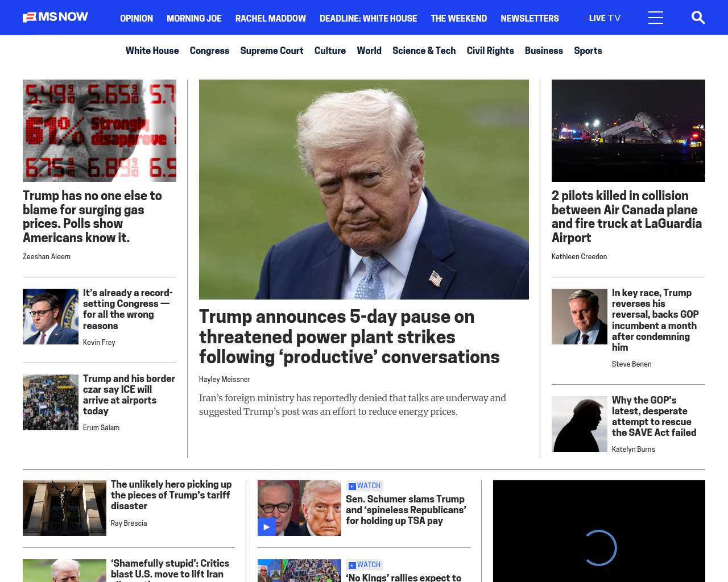Click WATCH badge above 'No Kings' headline
This screenshot has height=582, width=728.
[x=365, y=565]
